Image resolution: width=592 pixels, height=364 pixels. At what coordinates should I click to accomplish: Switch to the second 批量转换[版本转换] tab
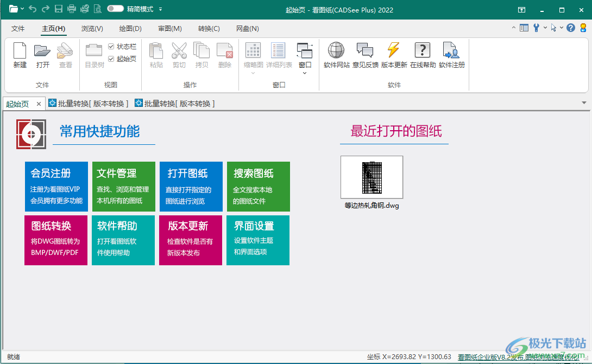pyautogui.click(x=175, y=104)
